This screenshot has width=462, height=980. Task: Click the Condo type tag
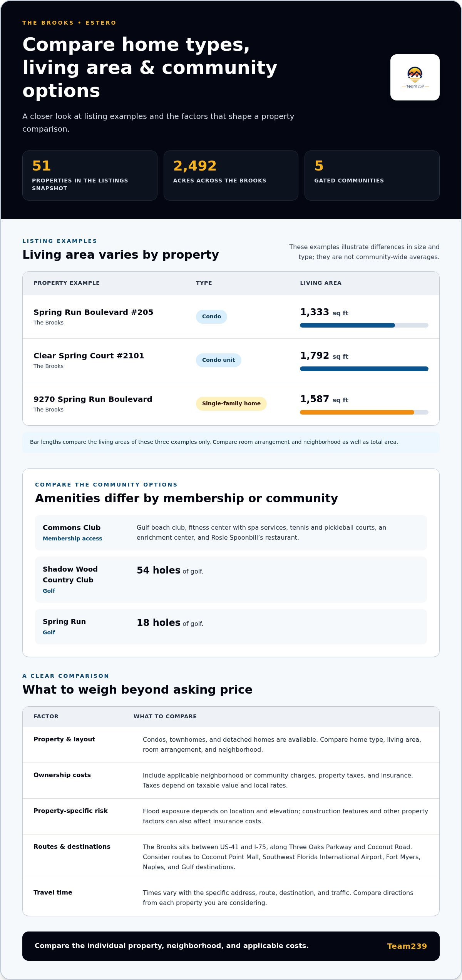pos(211,316)
